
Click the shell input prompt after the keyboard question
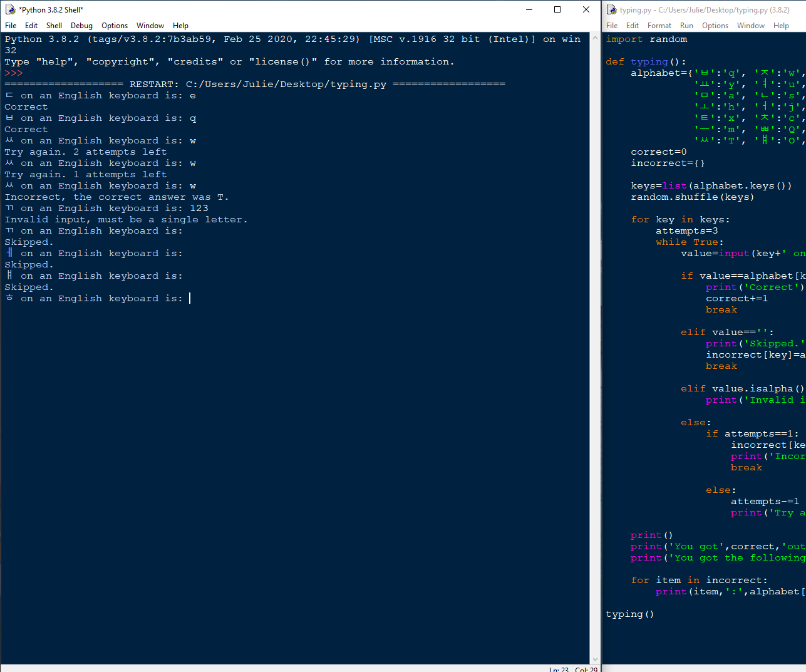(x=190, y=298)
